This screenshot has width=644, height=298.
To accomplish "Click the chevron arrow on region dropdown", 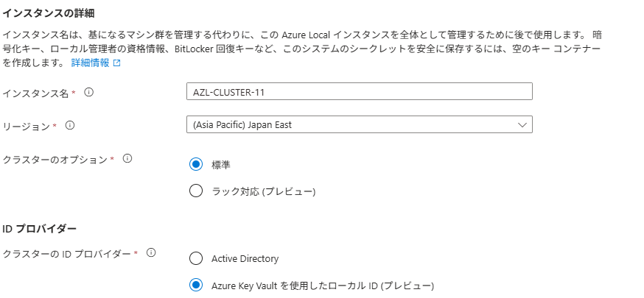I will click(x=522, y=125).
